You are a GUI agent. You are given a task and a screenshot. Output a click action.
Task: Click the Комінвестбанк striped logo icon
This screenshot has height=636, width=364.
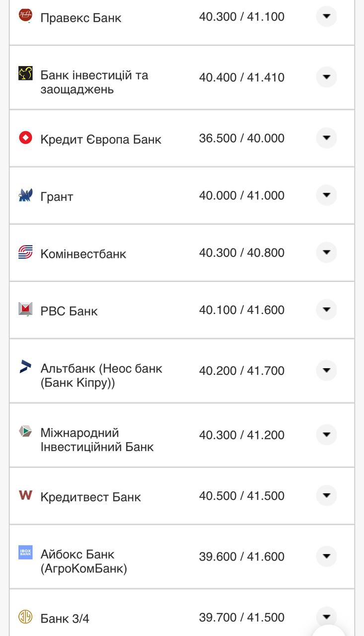pos(25,252)
